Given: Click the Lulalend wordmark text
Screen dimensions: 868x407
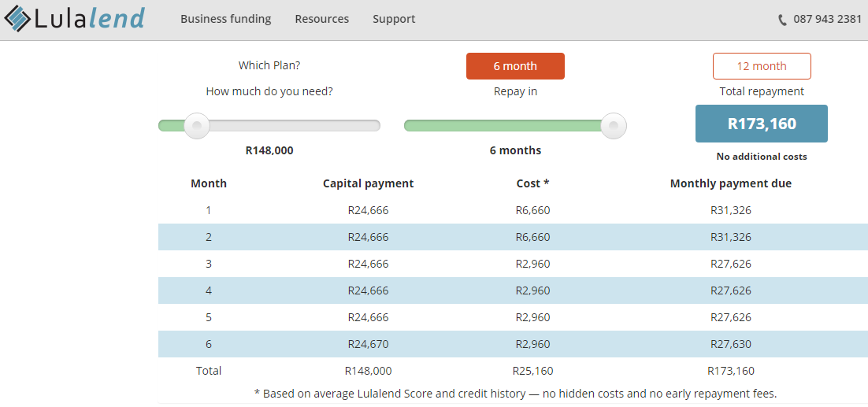Looking at the screenshot, I should (89, 19).
